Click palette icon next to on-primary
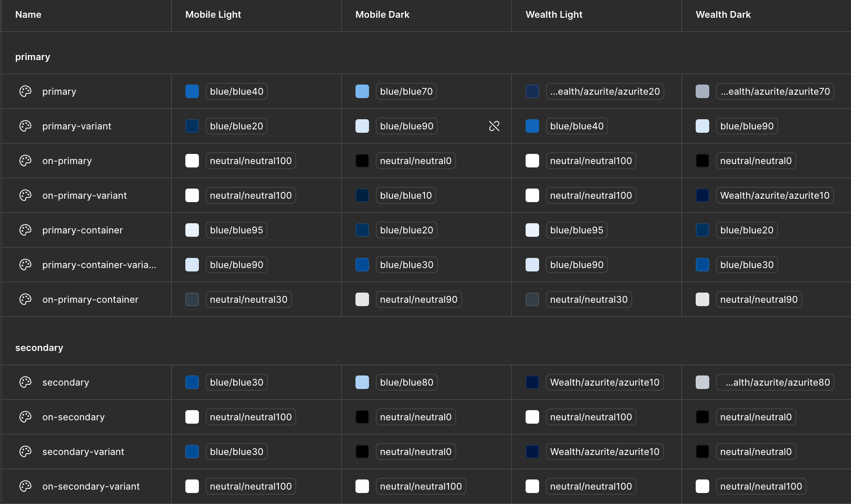 coord(25,161)
